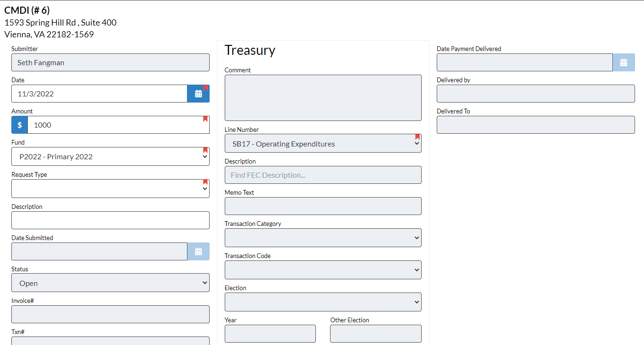
Task: Expand the Fund dropdown showing P2022
Action: (x=110, y=156)
